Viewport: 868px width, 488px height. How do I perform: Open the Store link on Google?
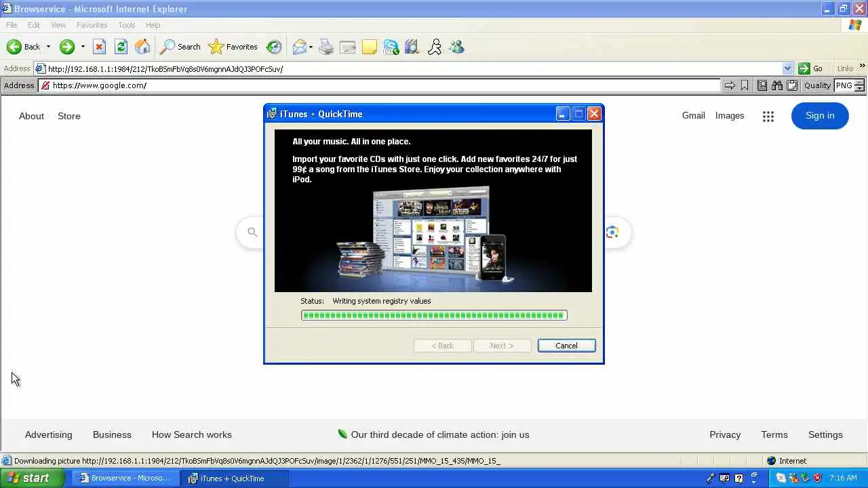[x=69, y=117]
